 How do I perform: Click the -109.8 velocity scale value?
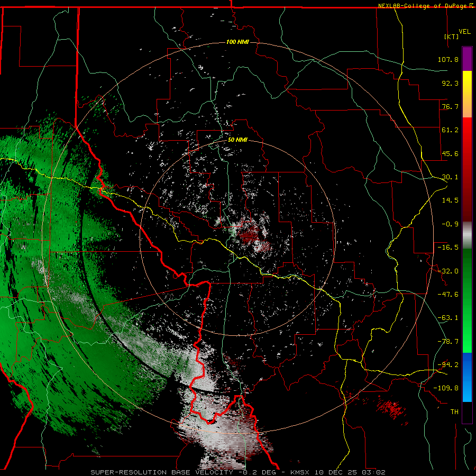(x=446, y=388)
